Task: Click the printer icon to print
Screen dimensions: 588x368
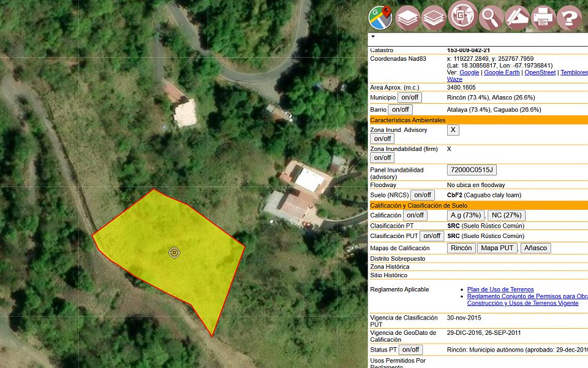Action: [543, 18]
